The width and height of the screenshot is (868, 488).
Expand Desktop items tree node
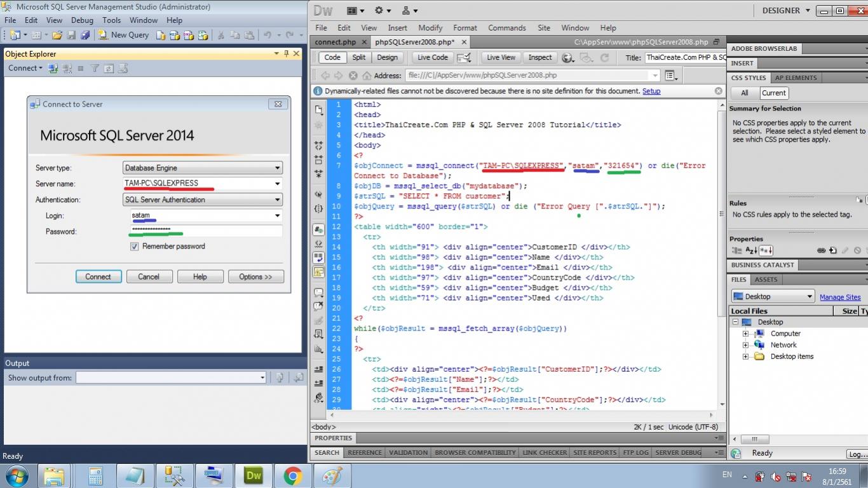coord(745,356)
